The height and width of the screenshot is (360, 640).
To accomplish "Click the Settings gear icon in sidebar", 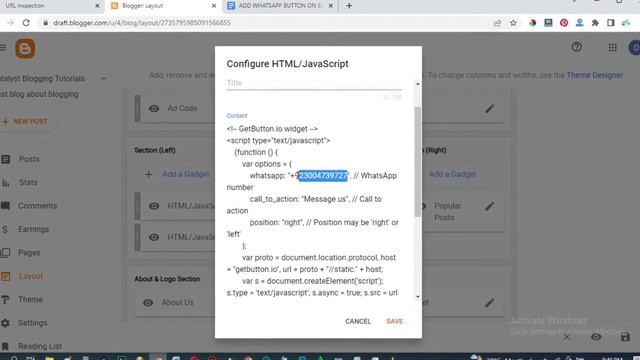I will pos(5,323).
